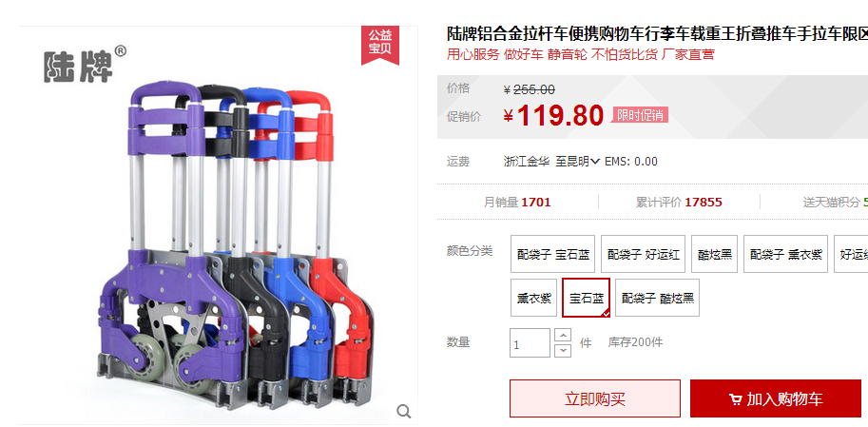Open the 月销量 1701 sales info
This screenshot has width=868, height=427.
(x=517, y=203)
